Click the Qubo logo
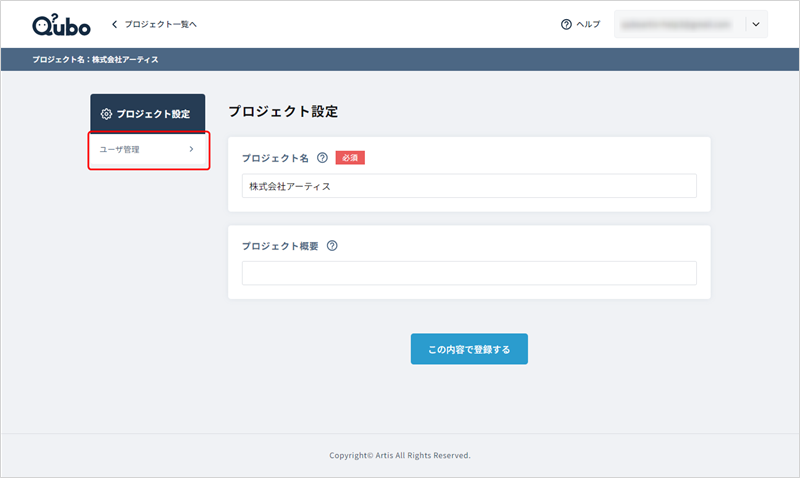Screen dimensions: 800x478 coord(62,24)
